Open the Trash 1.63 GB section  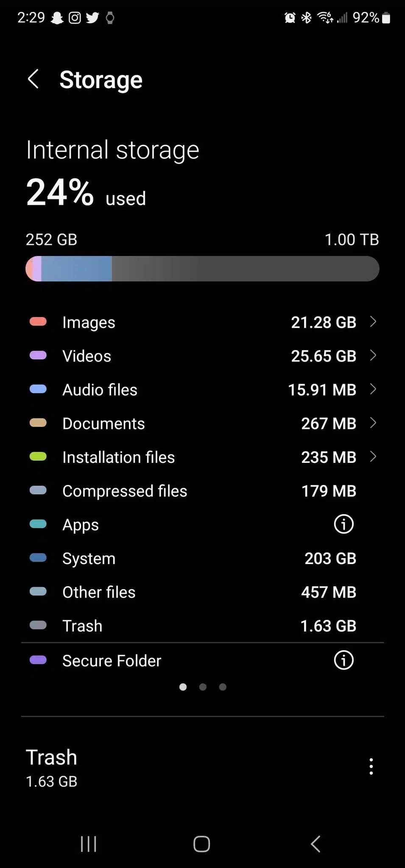point(203,767)
